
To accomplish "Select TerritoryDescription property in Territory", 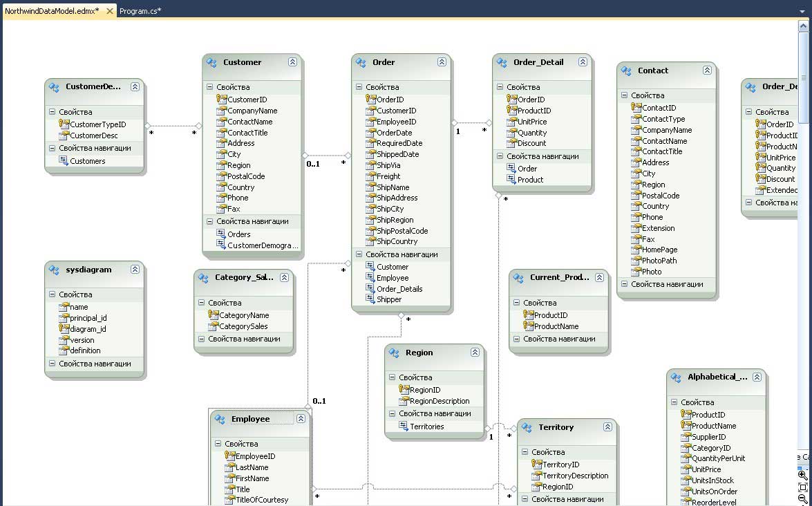I will click(x=576, y=476).
